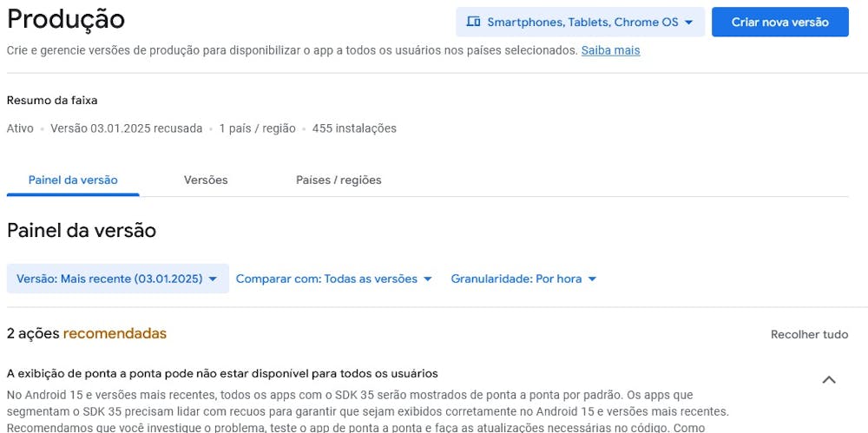Click the 455 instalações summary text

tap(354, 128)
